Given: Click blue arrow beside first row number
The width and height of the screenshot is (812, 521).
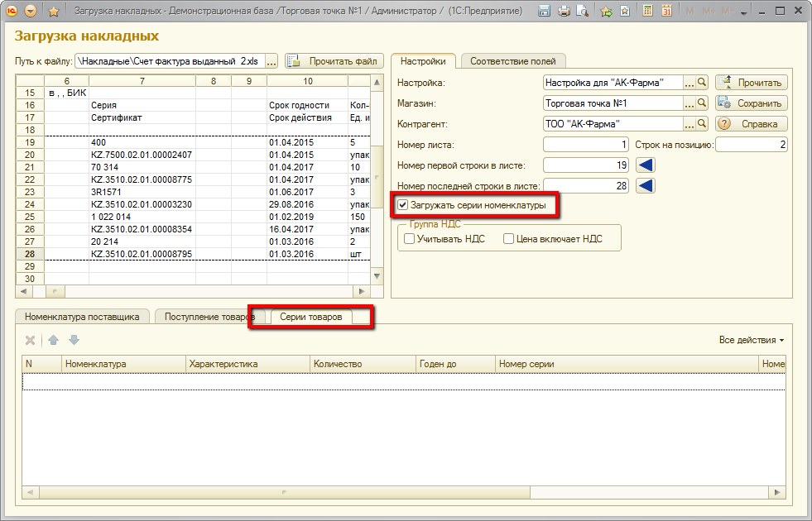Looking at the screenshot, I should click(647, 165).
